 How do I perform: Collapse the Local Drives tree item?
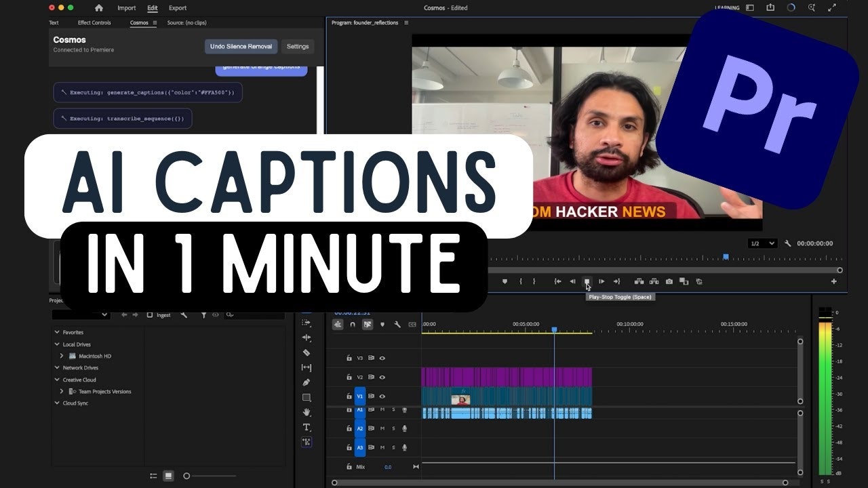coord(57,344)
